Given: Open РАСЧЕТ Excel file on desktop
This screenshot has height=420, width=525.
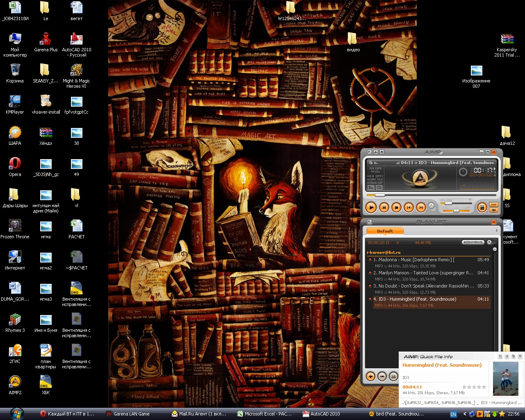Looking at the screenshot, I should pos(77,229).
